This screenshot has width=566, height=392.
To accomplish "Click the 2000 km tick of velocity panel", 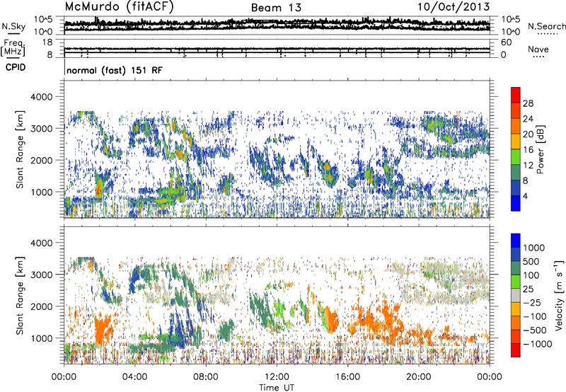I will [x=43, y=306].
